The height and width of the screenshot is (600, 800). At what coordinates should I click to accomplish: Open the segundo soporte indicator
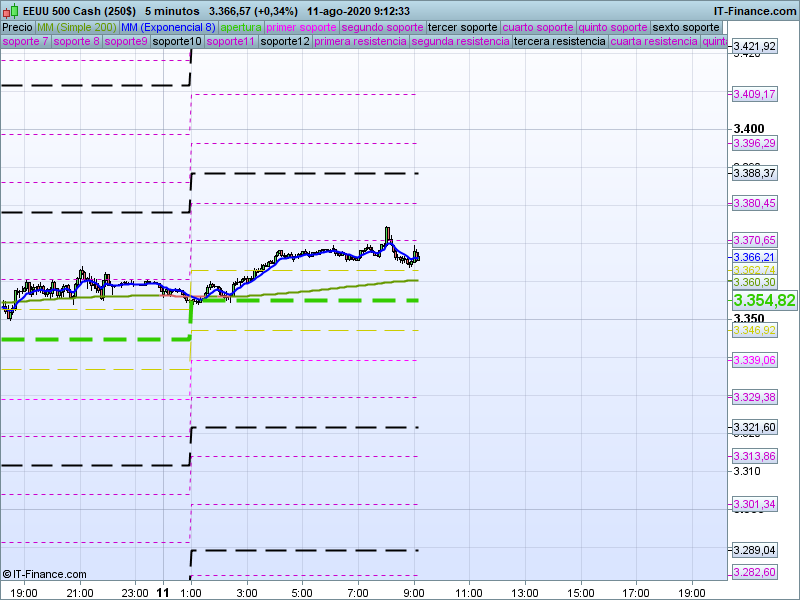click(383, 27)
